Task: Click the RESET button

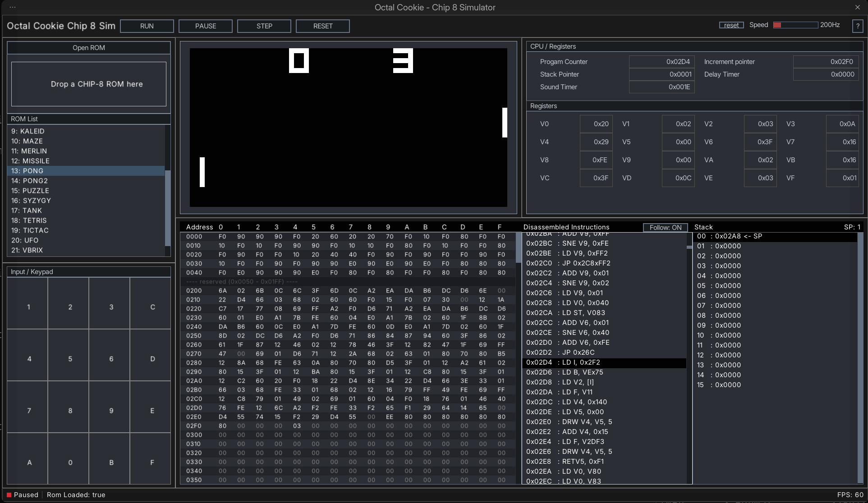Action: [323, 26]
